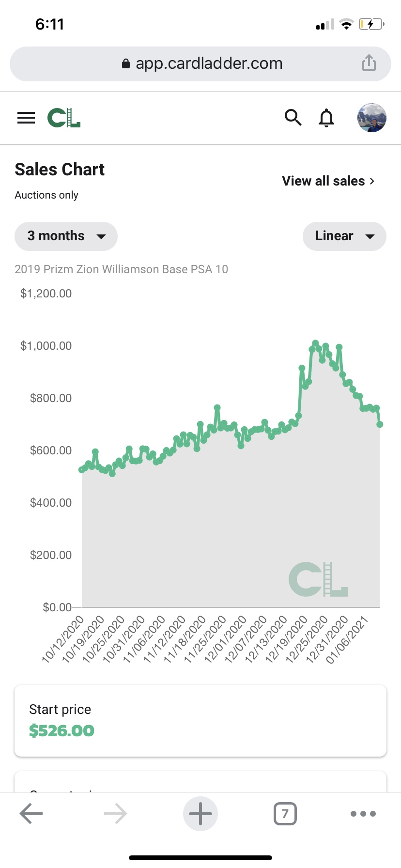Open a new tab with plus button
401x868 pixels.
200,814
